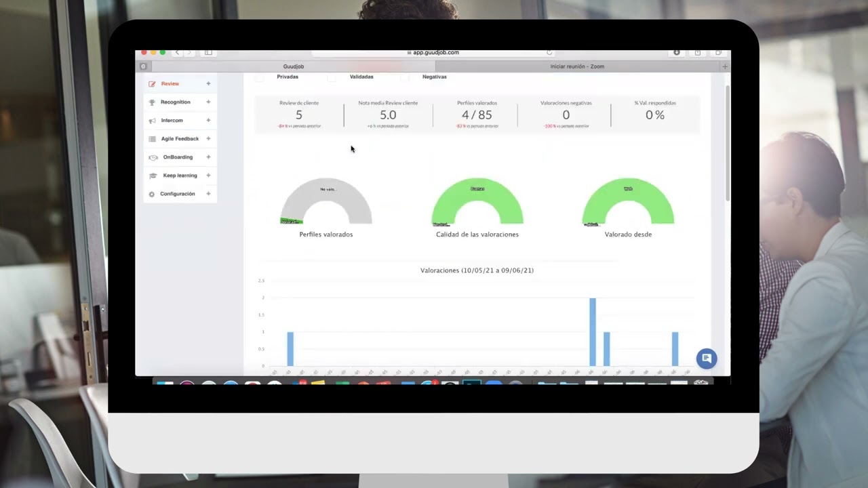Tick the Negativas checkbox
The image size is (868, 488).
405,77
